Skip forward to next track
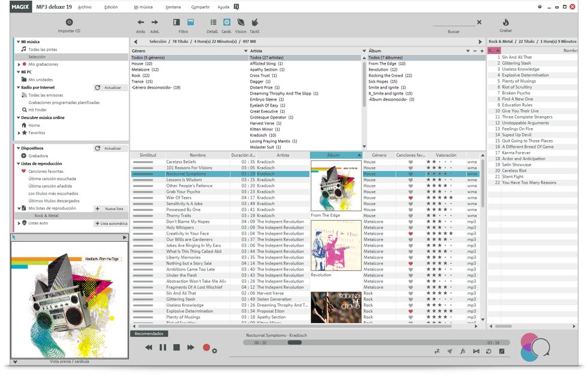588x377 pixels. tap(190, 348)
